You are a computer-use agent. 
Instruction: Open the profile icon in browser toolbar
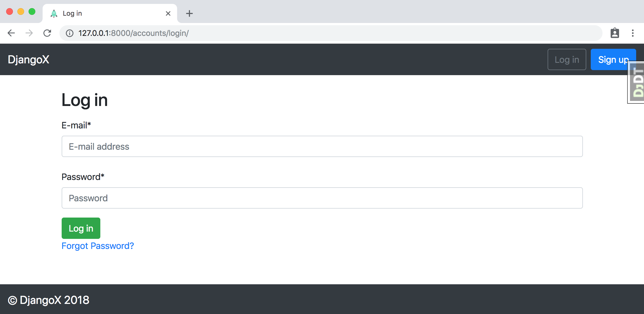click(x=615, y=33)
